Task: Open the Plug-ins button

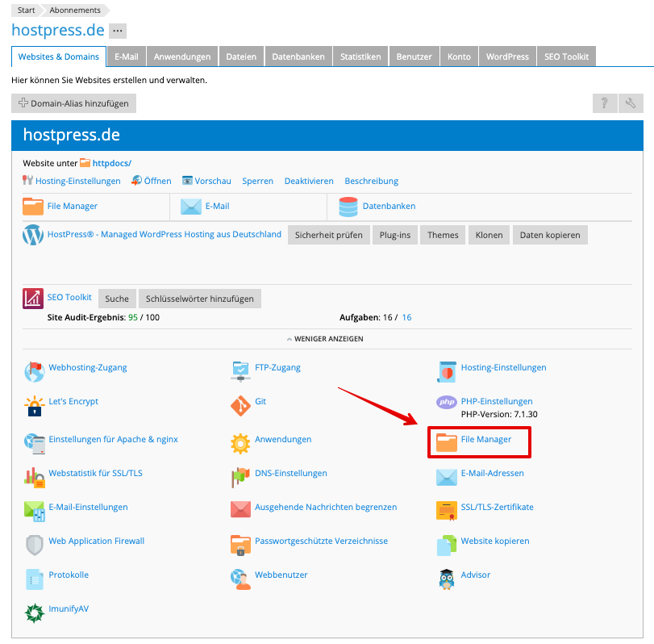Action: [395, 235]
